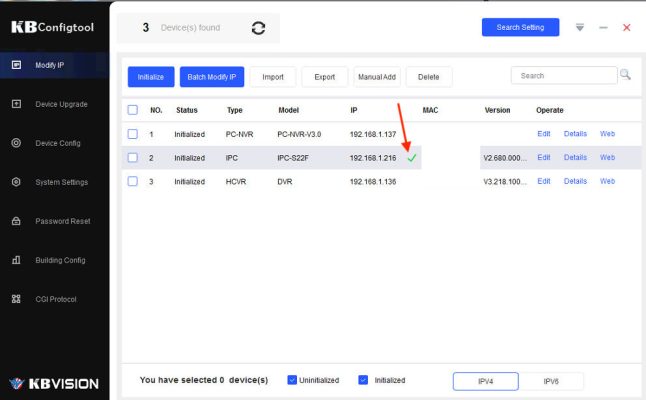Select version cell V2.680.000...

pos(505,158)
